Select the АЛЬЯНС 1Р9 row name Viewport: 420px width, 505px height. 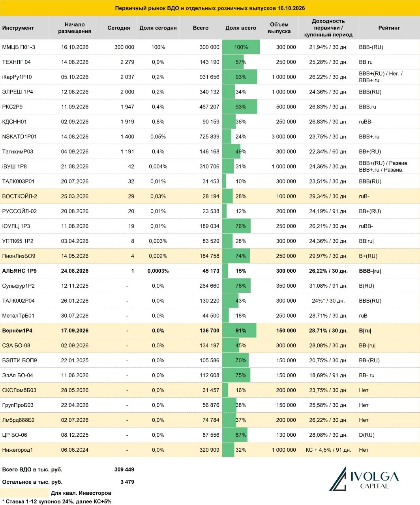(x=19, y=271)
